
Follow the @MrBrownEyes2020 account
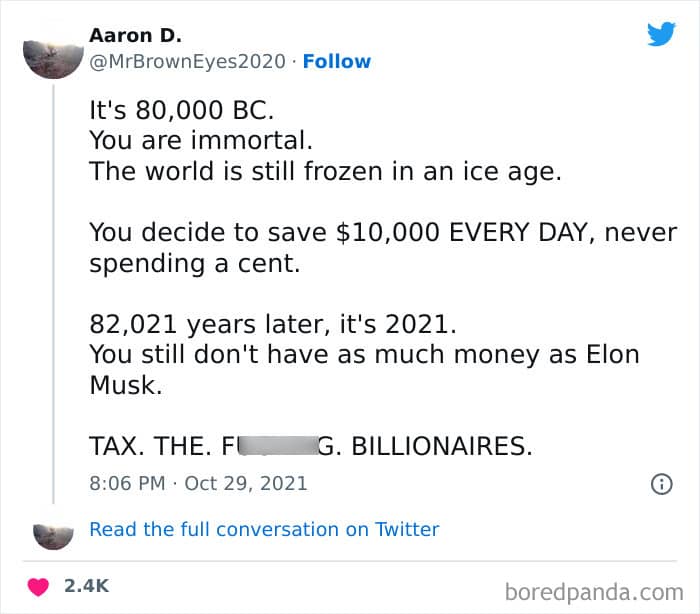pos(337,61)
